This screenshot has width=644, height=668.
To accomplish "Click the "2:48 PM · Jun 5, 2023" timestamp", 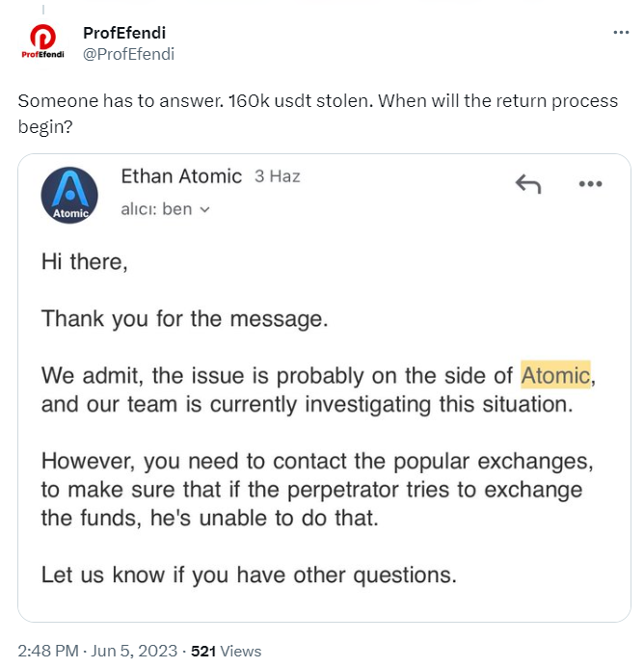I will [x=94, y=651].
